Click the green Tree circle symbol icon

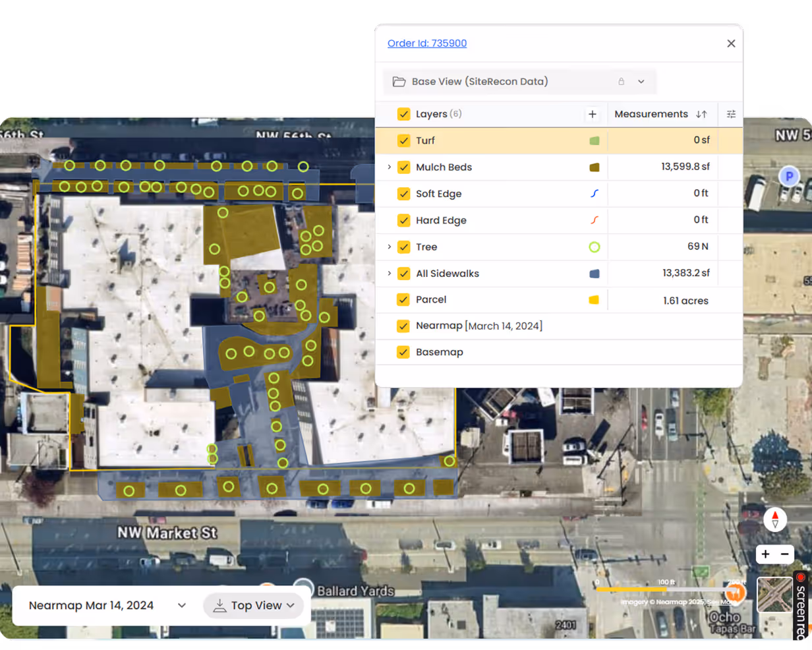pos(594,247)
